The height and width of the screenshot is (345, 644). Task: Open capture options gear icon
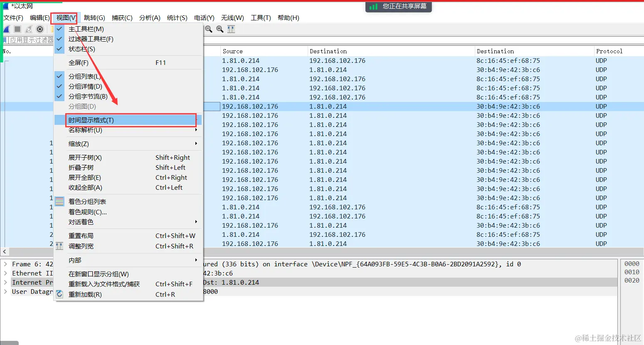[40, 29]
